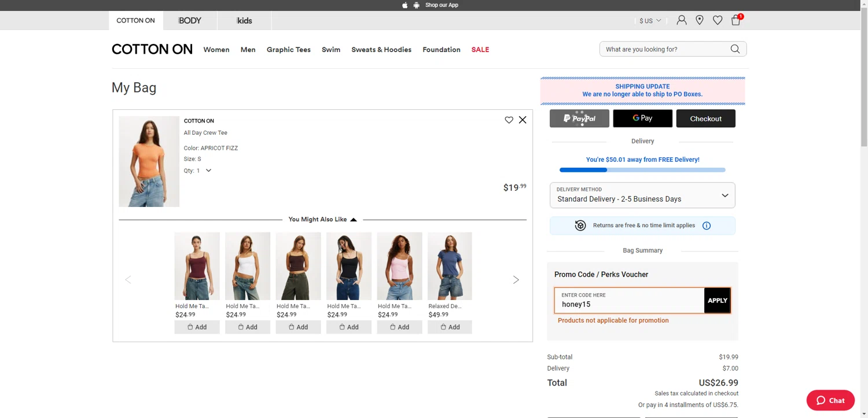
Task: Click the 'Color: APRICOT FIZZ' text
Action: tap(211, 148)
